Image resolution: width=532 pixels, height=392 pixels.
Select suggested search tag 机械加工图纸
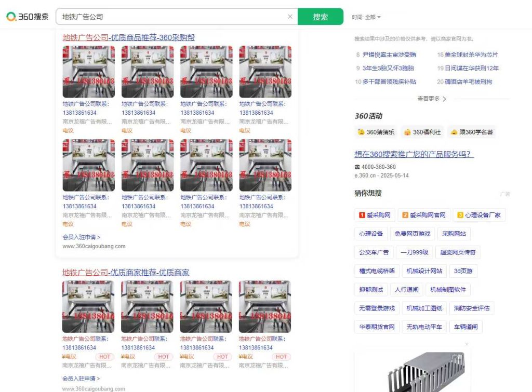click(424, 308)
